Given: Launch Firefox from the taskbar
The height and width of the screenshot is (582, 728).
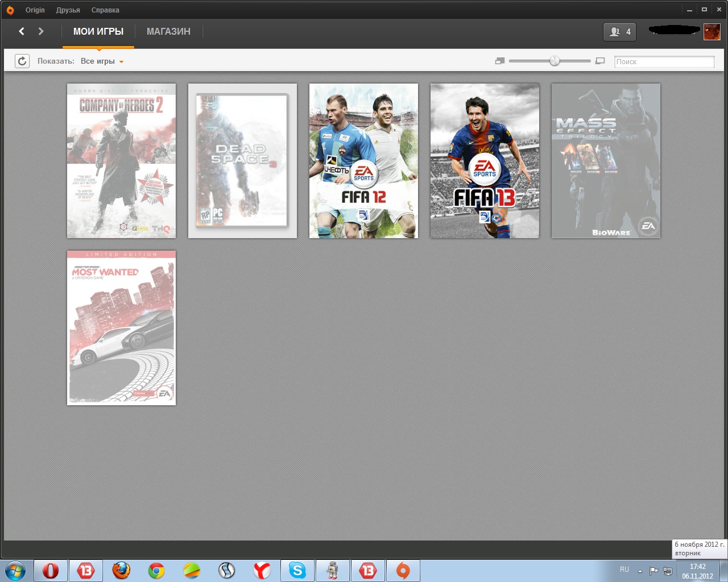Looking at the screenshot, I should pyautogui.click(x=121, y=570).
